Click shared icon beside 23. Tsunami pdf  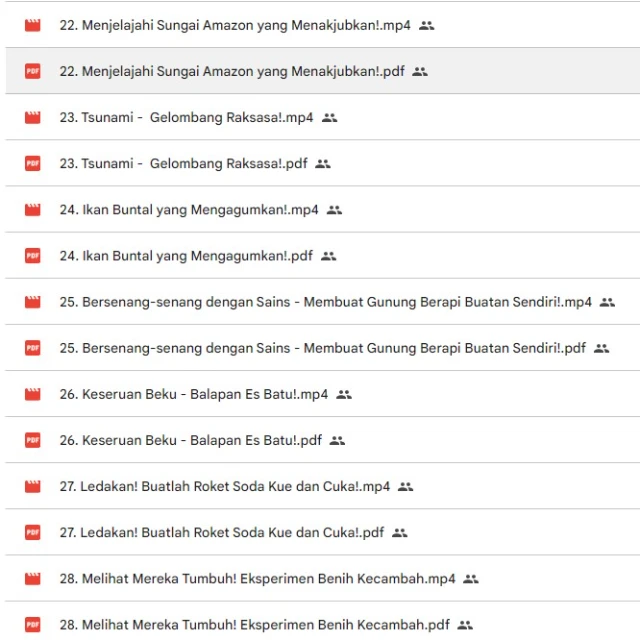click(x=322, y=164)
